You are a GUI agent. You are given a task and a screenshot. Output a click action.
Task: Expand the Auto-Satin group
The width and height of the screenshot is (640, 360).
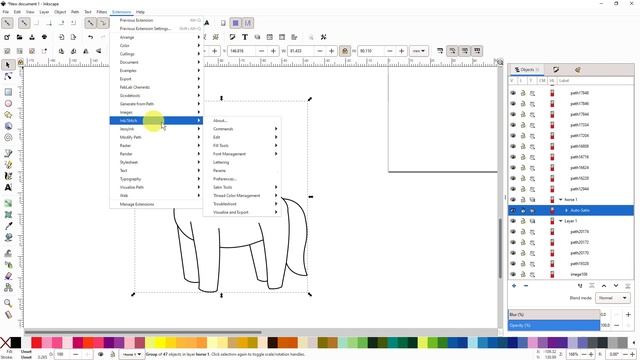point(566,211)
